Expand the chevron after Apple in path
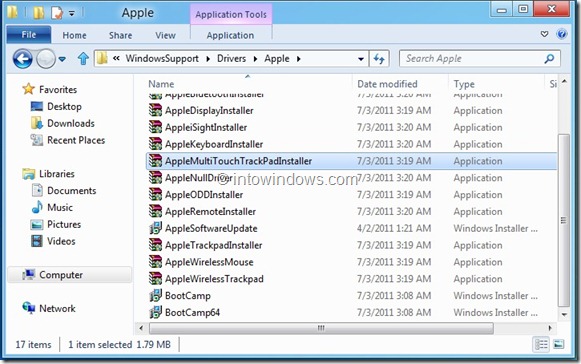Viewport: 581px width, 364px height. click(299, 59)
